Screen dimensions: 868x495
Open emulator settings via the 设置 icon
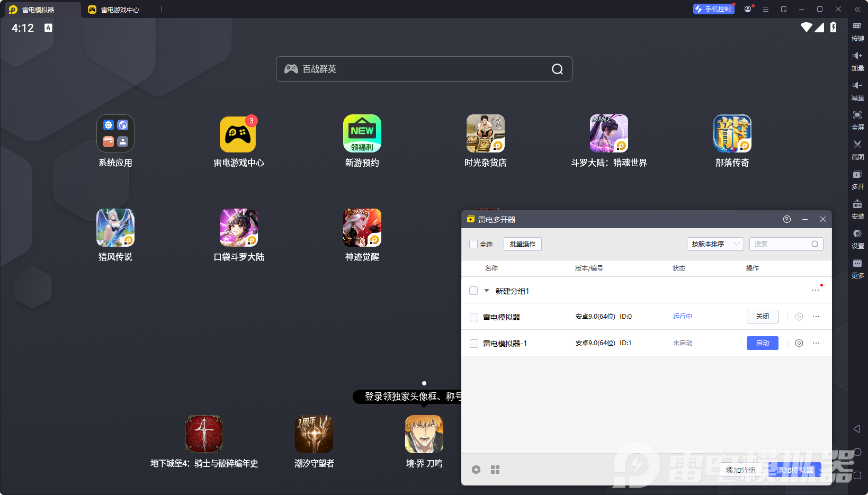coord(858,238)
